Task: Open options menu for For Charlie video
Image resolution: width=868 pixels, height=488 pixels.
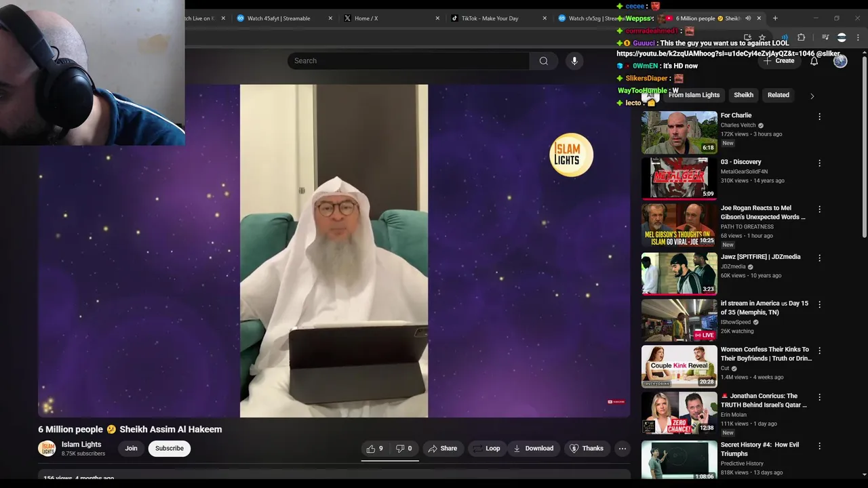Action: click(x=819, y=117)
